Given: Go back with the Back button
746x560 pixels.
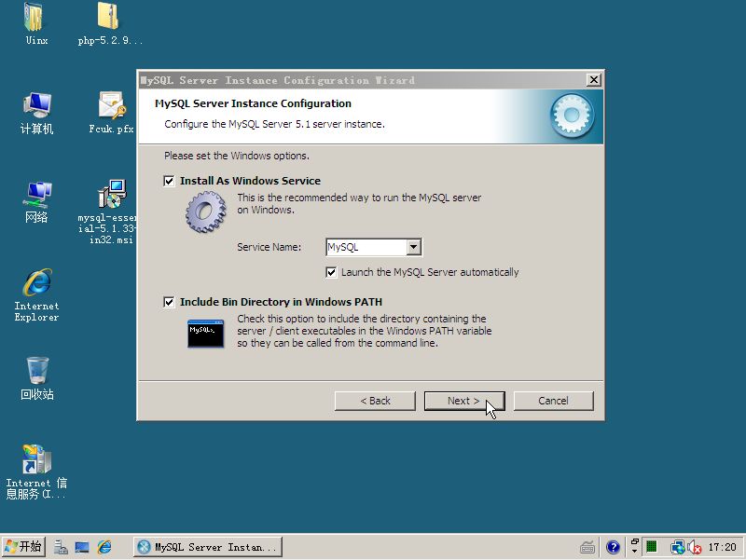Looking at the screenshot, I should click(375, 401).
